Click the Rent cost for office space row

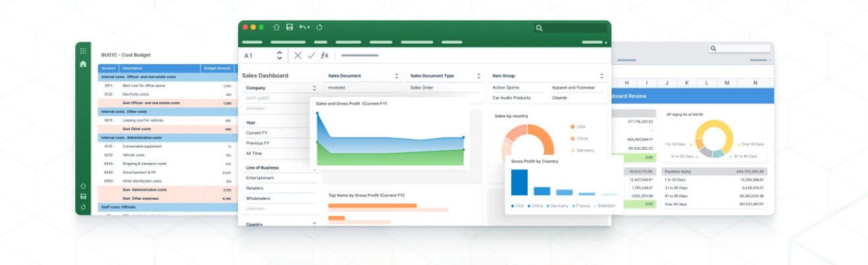[x=166, y=86]
